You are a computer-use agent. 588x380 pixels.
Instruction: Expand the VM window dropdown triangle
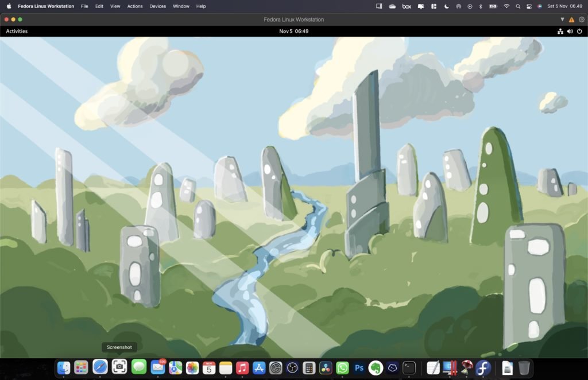(562, 20)
